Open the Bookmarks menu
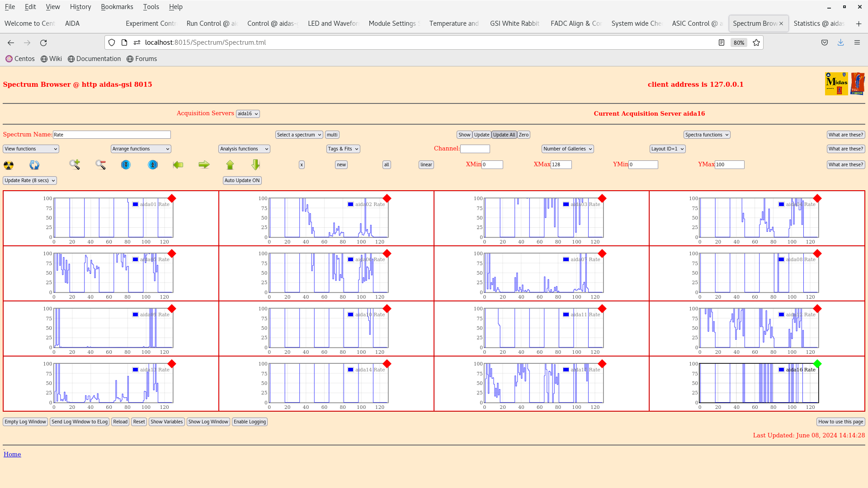This screenshot has height=488, width=868. [117, 7]
